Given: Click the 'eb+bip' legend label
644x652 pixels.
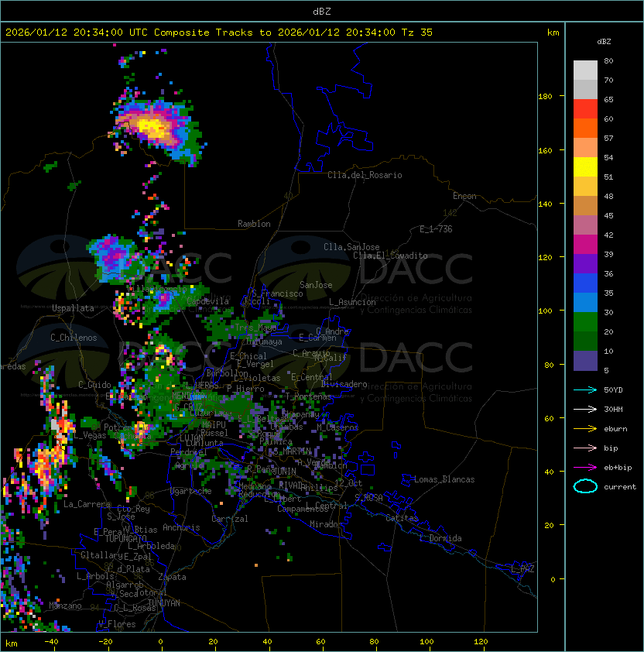Looking at the screenshot, I should click(x=618, y=468).
